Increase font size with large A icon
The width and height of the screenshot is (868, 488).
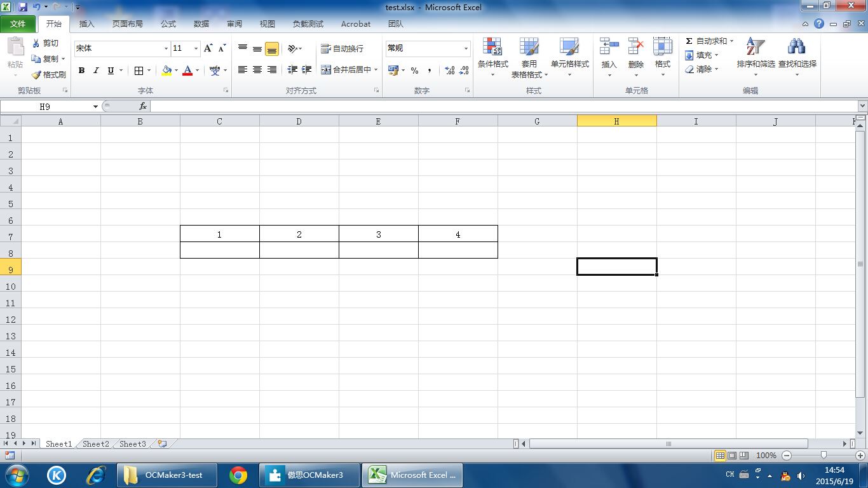pyautogui.click(x=208, y=48)
